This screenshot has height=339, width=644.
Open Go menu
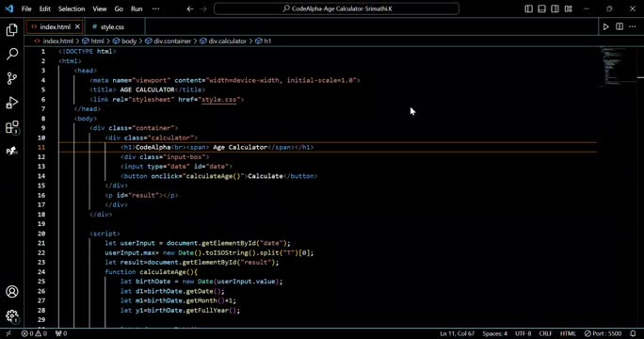119,8
